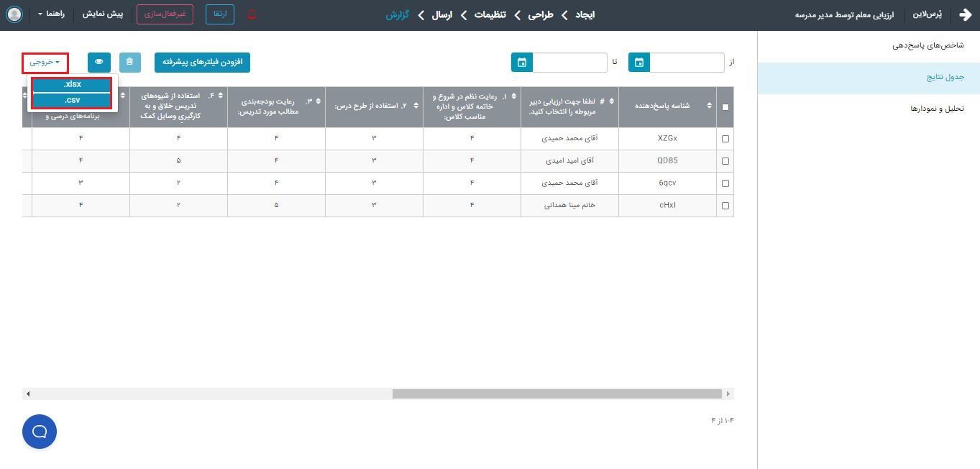Click the back arrow icon beside Porsline logo

pos(965,14)
